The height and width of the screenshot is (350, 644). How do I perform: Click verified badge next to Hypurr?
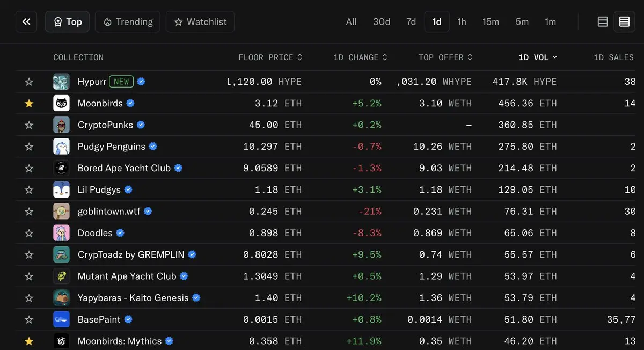tap(141, 82)
